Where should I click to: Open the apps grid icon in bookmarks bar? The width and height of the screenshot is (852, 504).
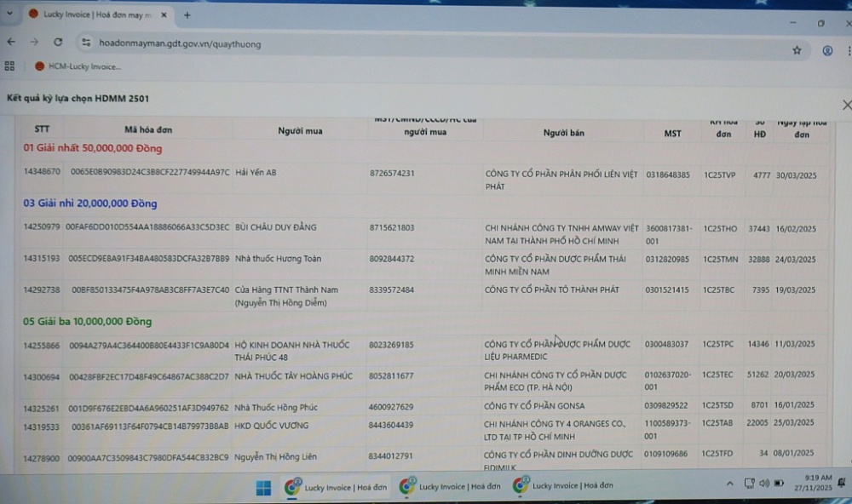click(10, 66)
